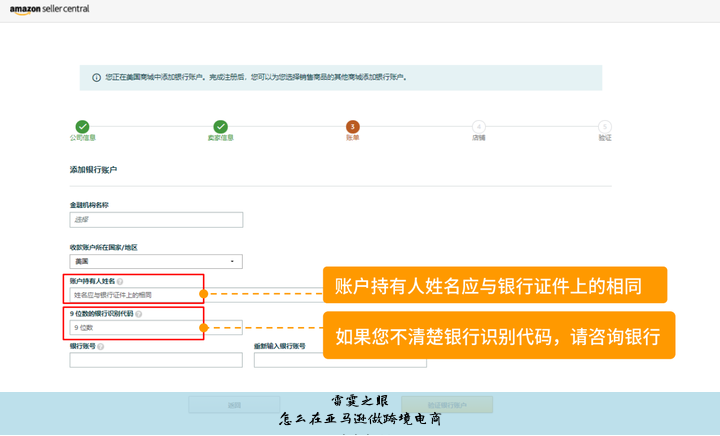Image resolution: width=720 pixels, height=436 pixels.
Task: Open the 收款账户所在国家/地区 dropdown showing 美国
Action: coord(156,262)
